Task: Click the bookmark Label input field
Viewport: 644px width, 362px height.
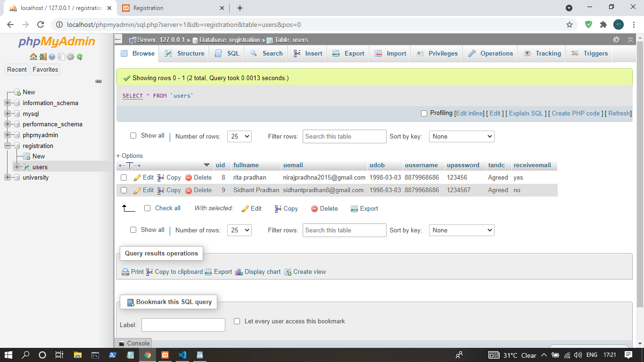Action: point(183,325)
